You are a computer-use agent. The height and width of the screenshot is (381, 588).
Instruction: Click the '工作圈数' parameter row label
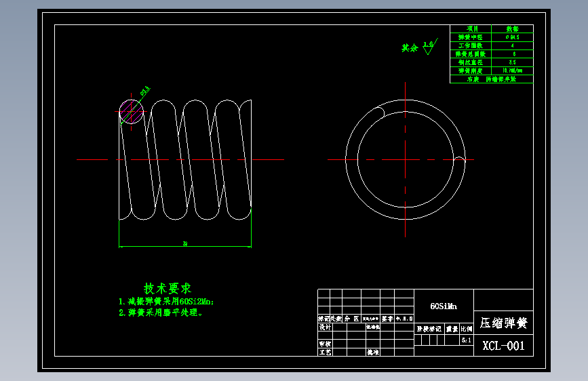pyautogui.click(x=470, y=45)
